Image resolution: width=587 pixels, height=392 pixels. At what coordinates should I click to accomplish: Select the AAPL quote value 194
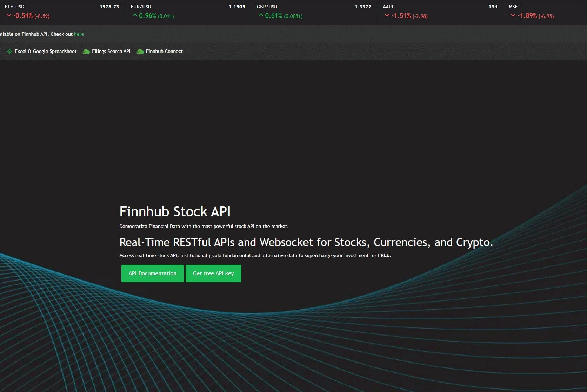click(x=493, y=6)
